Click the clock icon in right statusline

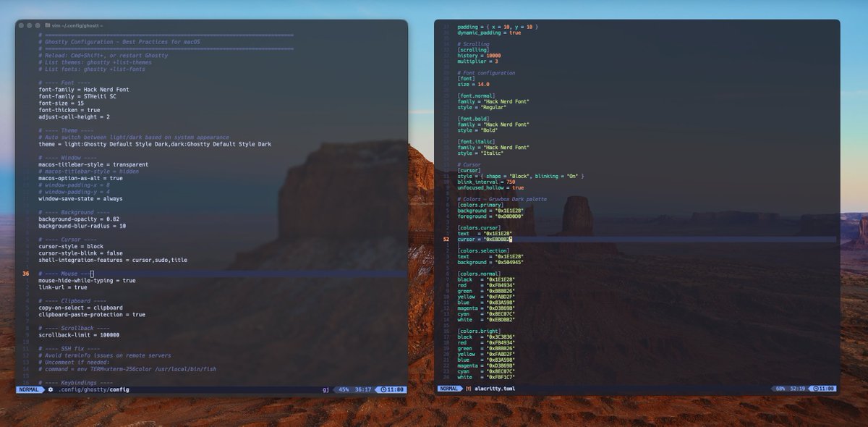(x=815, y=389)
